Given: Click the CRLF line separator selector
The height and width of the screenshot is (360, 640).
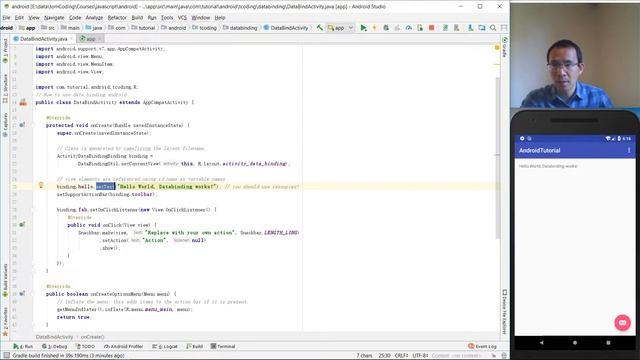Looking at the screenshot, I should 402,356.
